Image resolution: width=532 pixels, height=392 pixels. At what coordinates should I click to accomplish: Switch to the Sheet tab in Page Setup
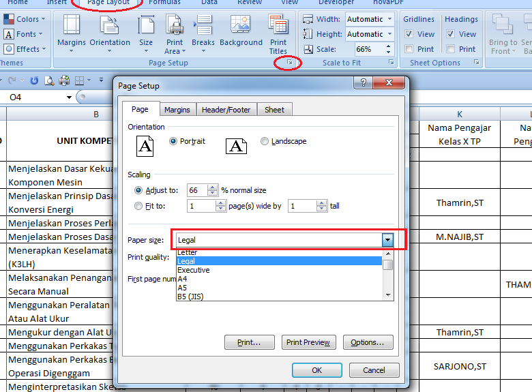(274, 110)
